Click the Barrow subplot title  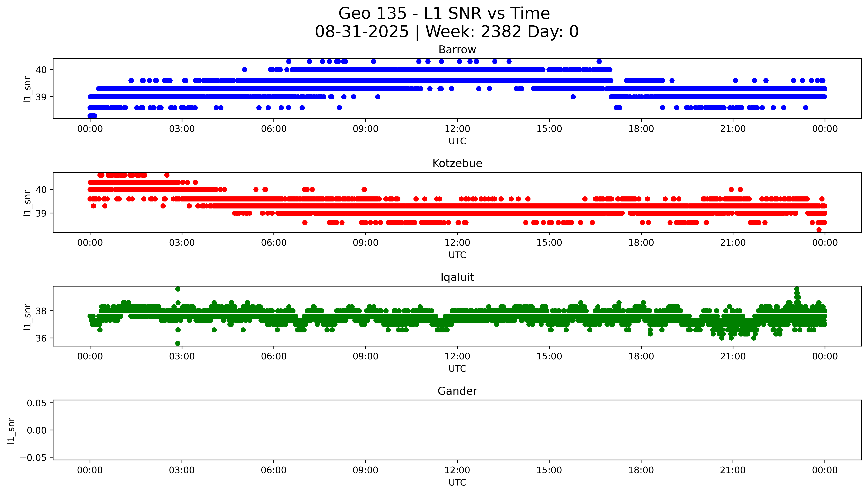coord(457,50)
